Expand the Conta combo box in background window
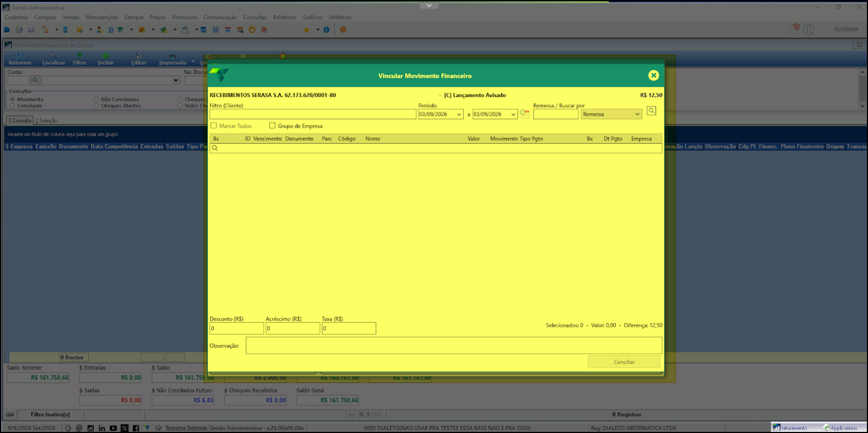This screenshot has height=433, width=868. click(176, 81)
